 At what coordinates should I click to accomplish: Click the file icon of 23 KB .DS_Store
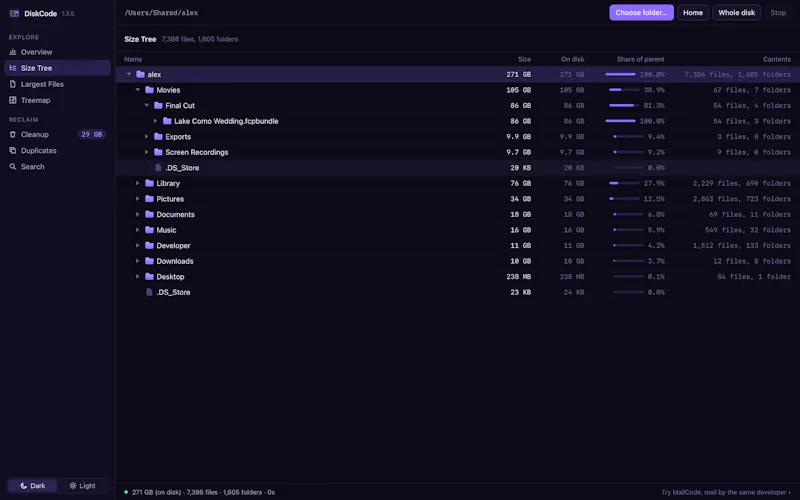(149, 292)
